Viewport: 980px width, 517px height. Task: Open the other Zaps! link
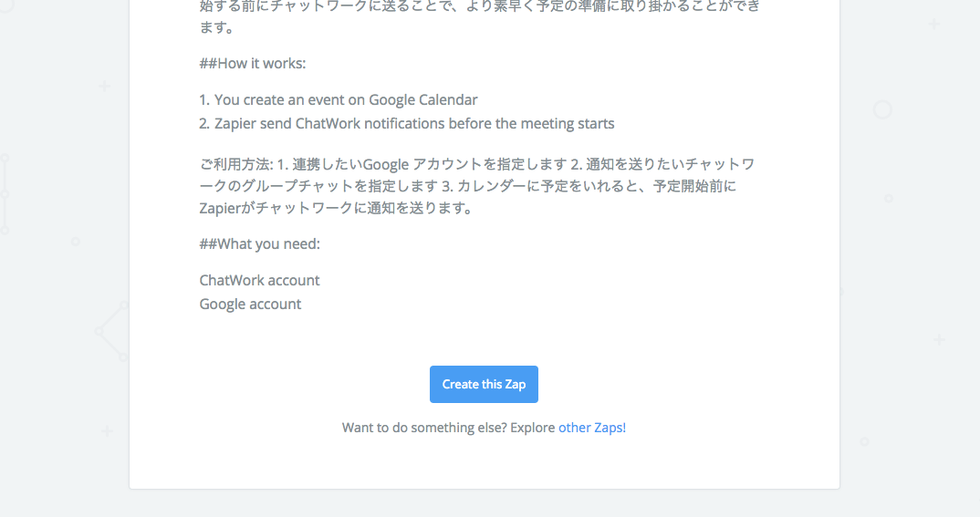coord(592,427)
